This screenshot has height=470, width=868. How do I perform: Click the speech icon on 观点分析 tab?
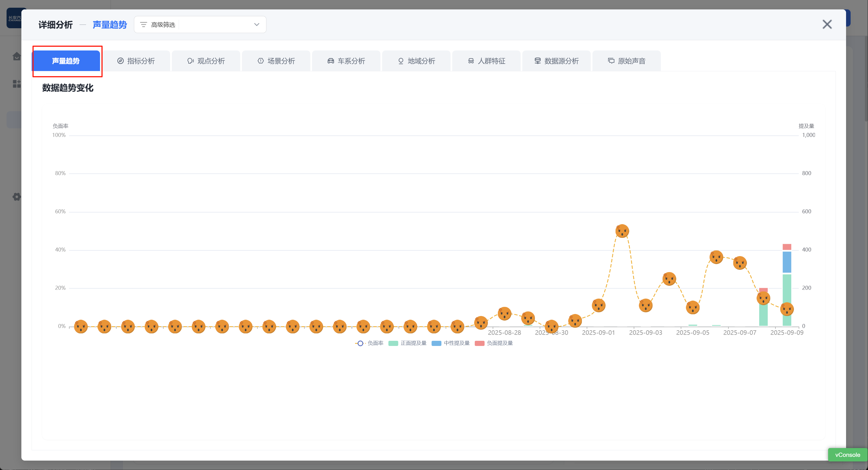coord(190,61)
